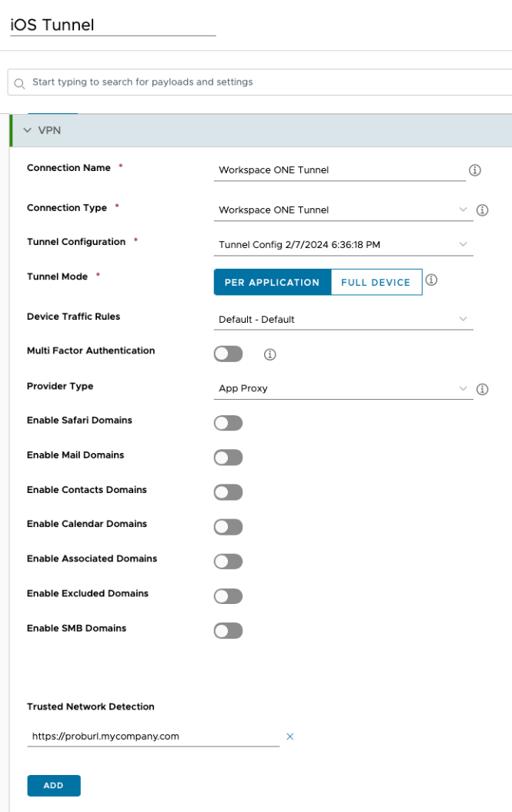Click the search magnifier icon

(x=20, y=82)
